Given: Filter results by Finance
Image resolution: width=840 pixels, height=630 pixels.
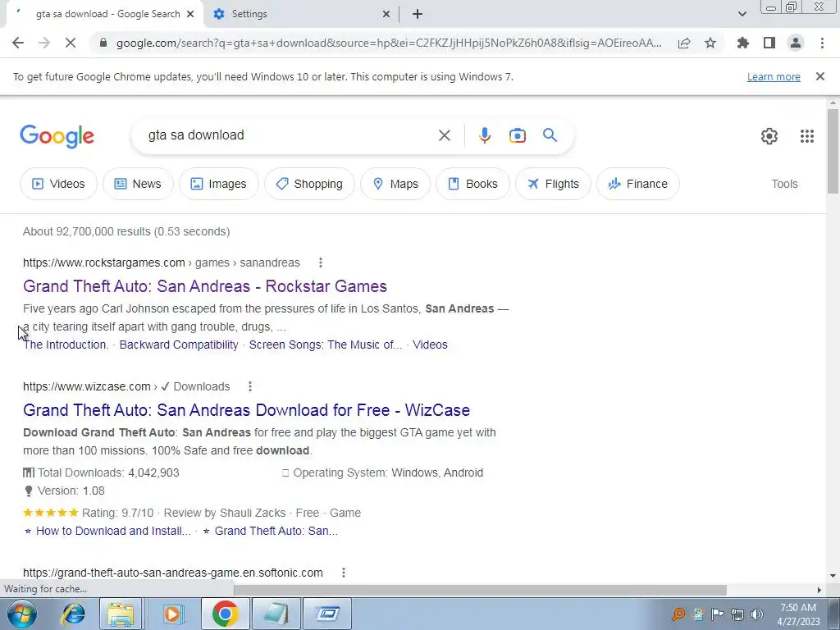Looking at the screenshot, I should pos(638,184).
